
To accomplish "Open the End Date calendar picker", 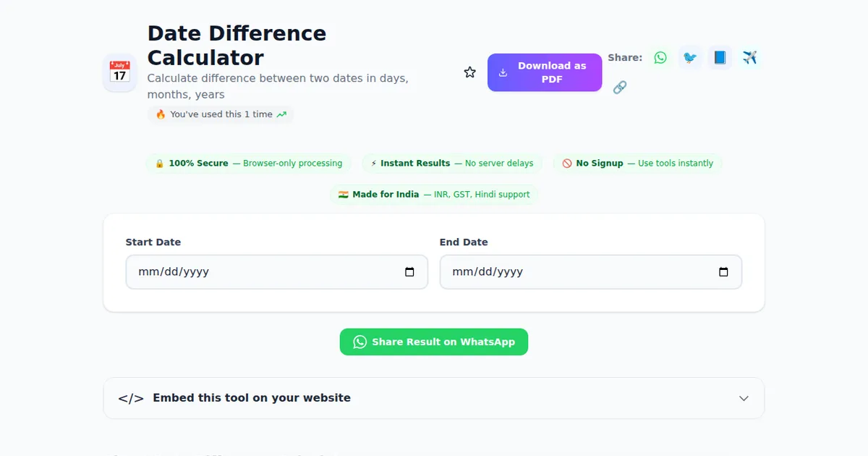I will (x=723, y=271).
